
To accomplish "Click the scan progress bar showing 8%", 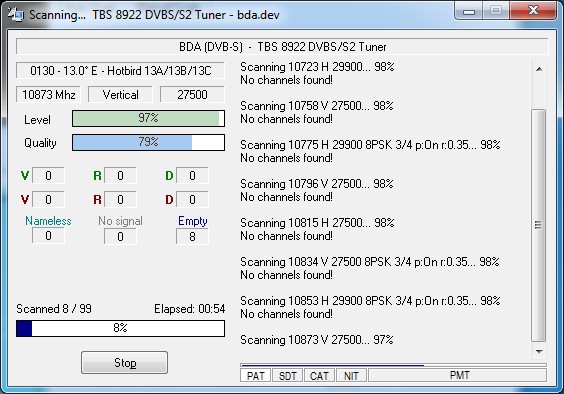I will click(120, 328).
